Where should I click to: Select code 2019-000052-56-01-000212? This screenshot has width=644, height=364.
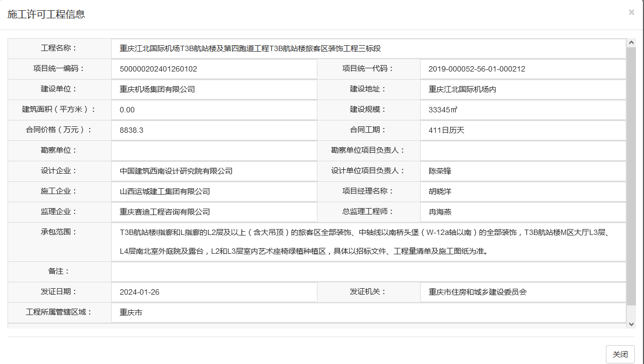coord(477,69)
